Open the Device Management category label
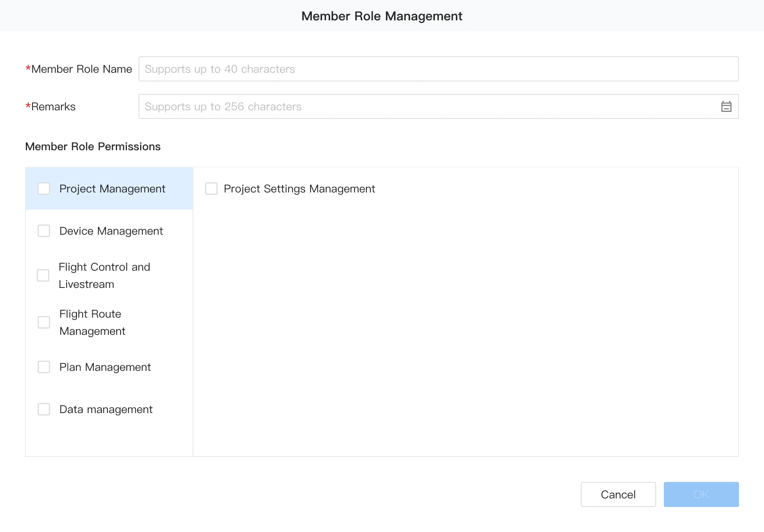This screenshot has height=532, width=764. click(111, 231)
